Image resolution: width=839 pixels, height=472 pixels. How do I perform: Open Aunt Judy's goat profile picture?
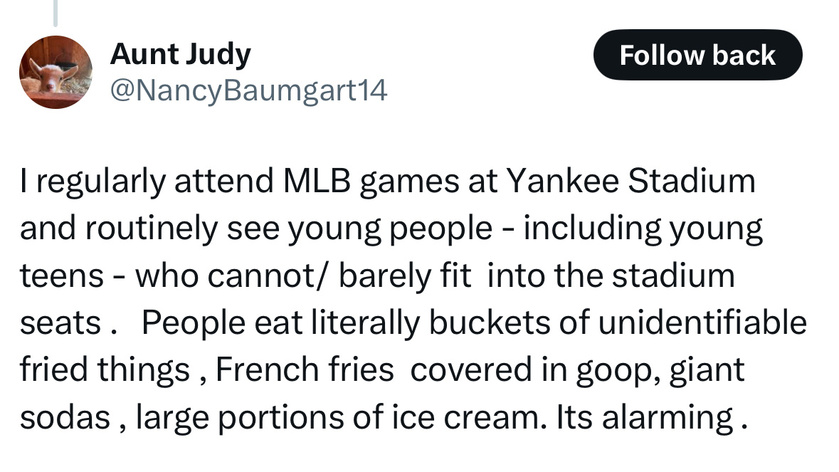tap(56, 72)
